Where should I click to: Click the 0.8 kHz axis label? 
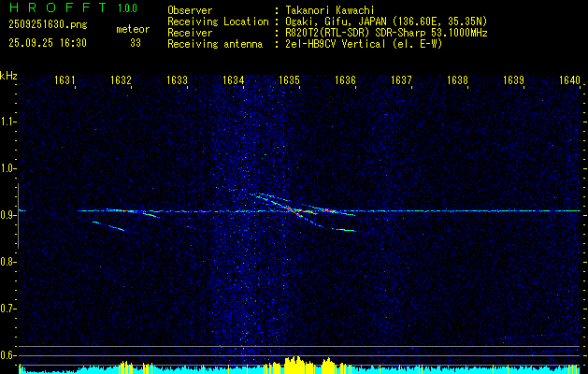[7, 262]
